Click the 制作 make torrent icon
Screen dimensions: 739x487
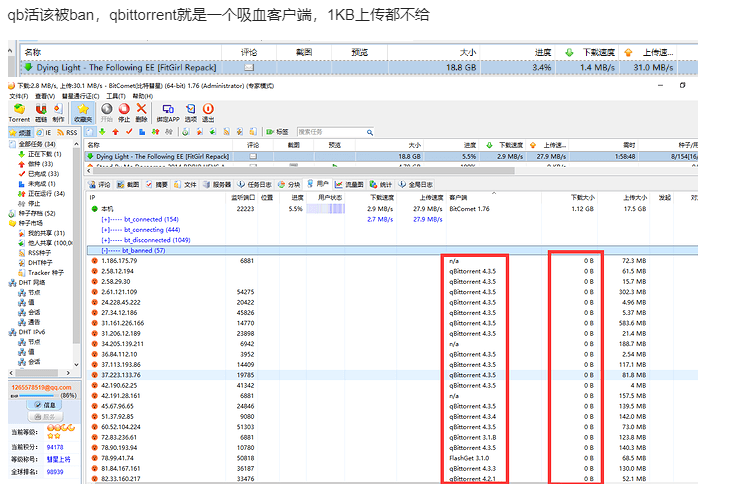click(x=58, y=111)
